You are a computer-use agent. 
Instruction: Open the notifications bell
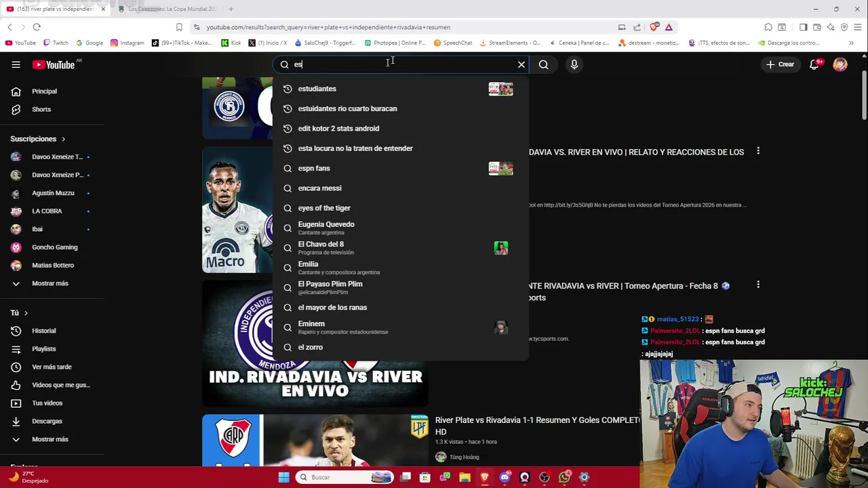tap(815, 64)
